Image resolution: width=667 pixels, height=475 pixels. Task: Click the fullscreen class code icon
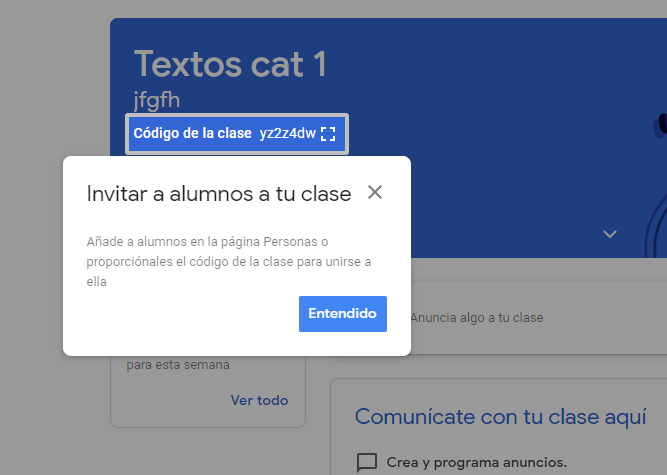[328, 134]
